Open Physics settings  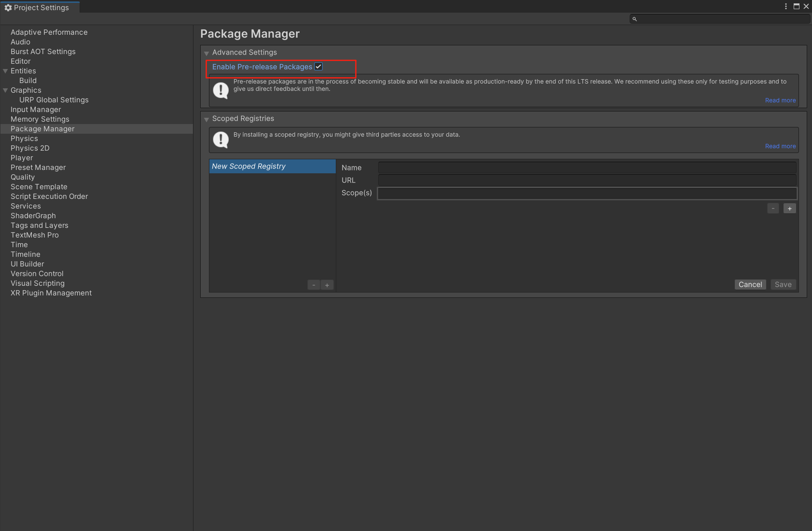click(24, 139)
